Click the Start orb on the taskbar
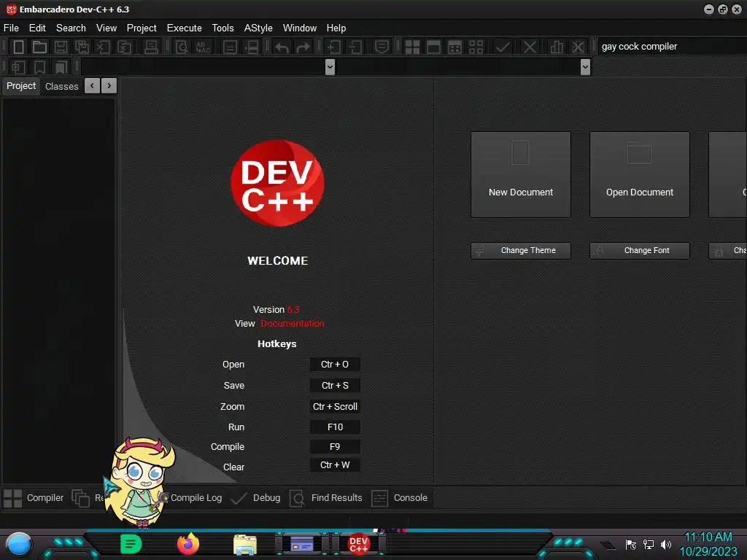This screenshot has height=560, width=747. coord(19,545)
